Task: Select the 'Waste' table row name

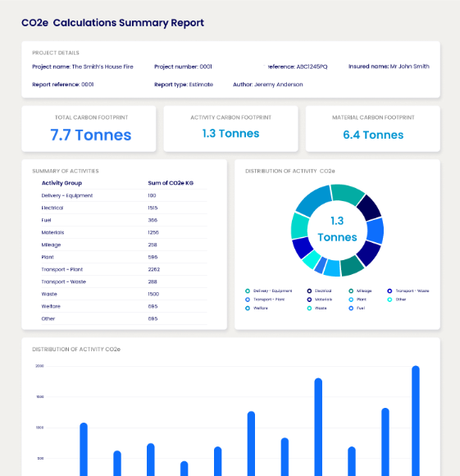Action: point(49,294)
